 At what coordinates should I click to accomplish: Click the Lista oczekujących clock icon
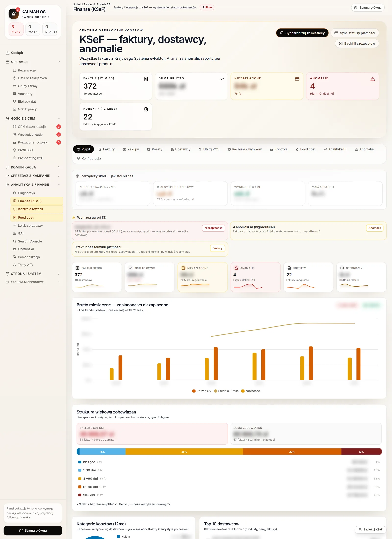(15, 78)
